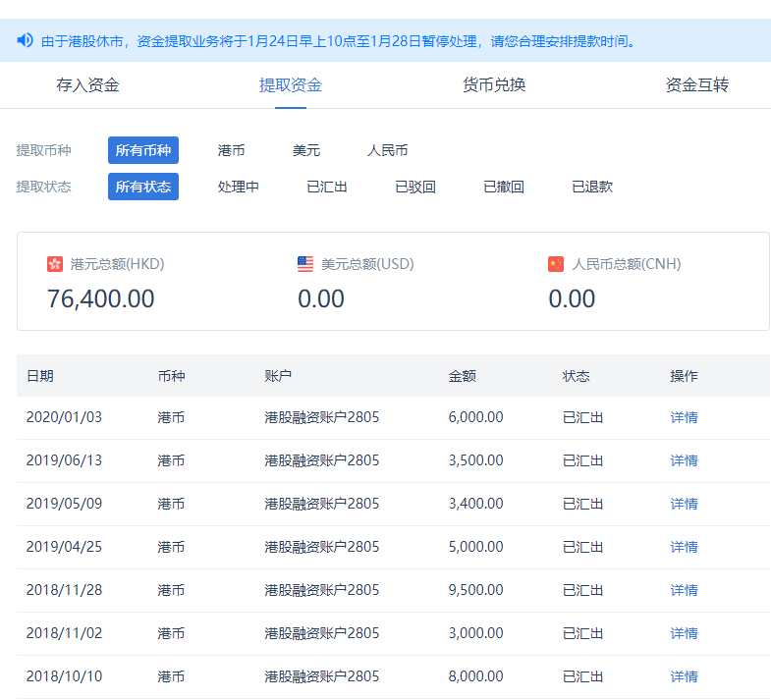Click the 账户 column header
This screenshot has width=771, height=700.
click(278, 376)
